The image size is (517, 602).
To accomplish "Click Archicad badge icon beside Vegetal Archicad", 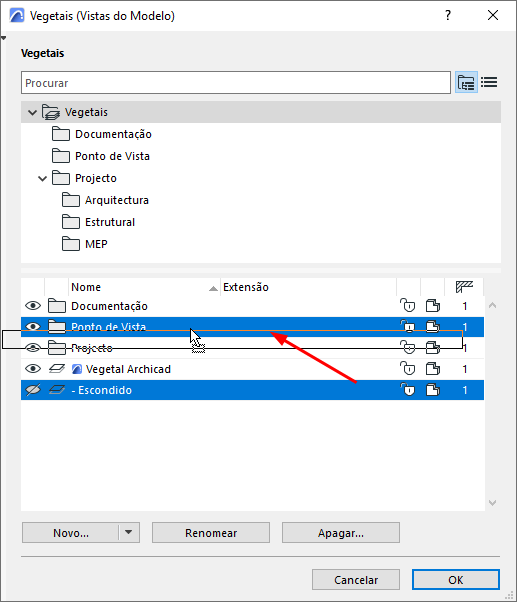I will click(x=77, y=369).
